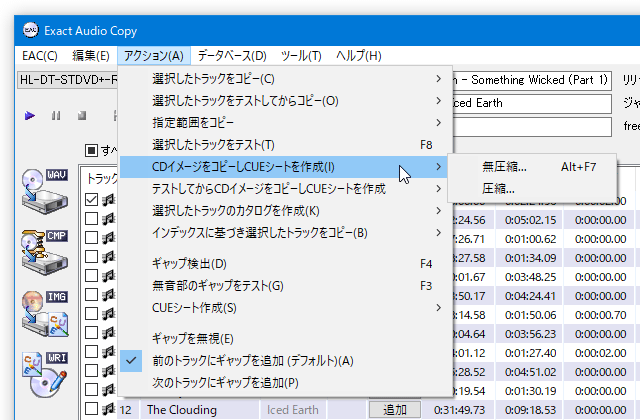The height and width of the screenshot is (420, 640).
Task: Click The Clouding track title cell
Action: coord(199,410)
